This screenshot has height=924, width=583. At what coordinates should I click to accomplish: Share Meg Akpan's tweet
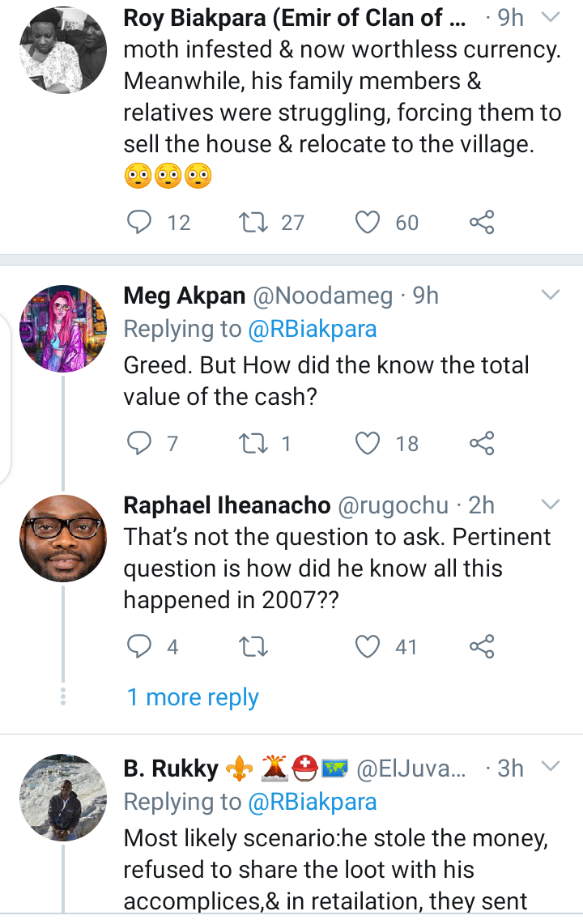tap(482, 443)
